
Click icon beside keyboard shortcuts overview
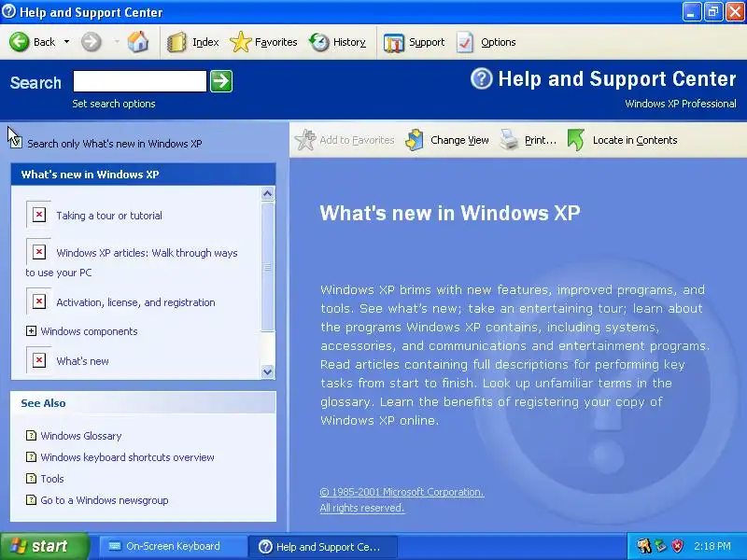pyautogui.click(x=31, y=456)
